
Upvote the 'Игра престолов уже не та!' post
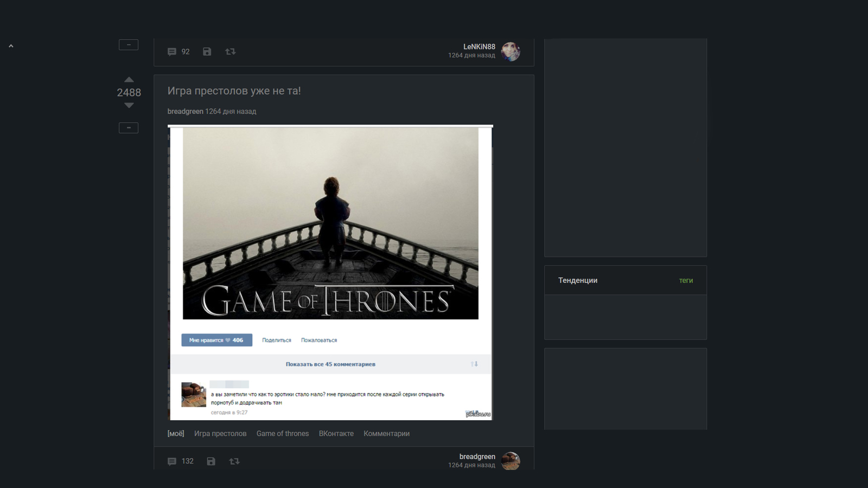point(129,80)
